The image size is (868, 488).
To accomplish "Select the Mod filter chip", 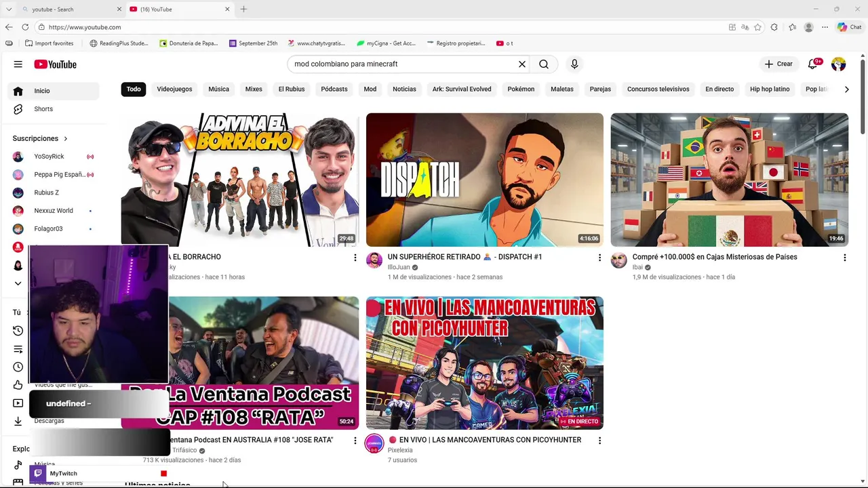I will click(370, 89).
